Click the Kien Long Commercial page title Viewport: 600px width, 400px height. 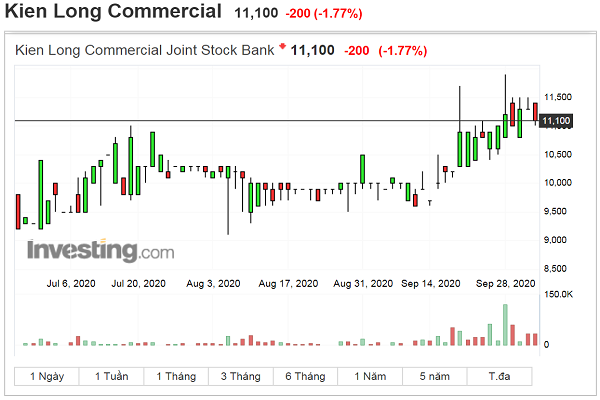(x=113, y=11)
